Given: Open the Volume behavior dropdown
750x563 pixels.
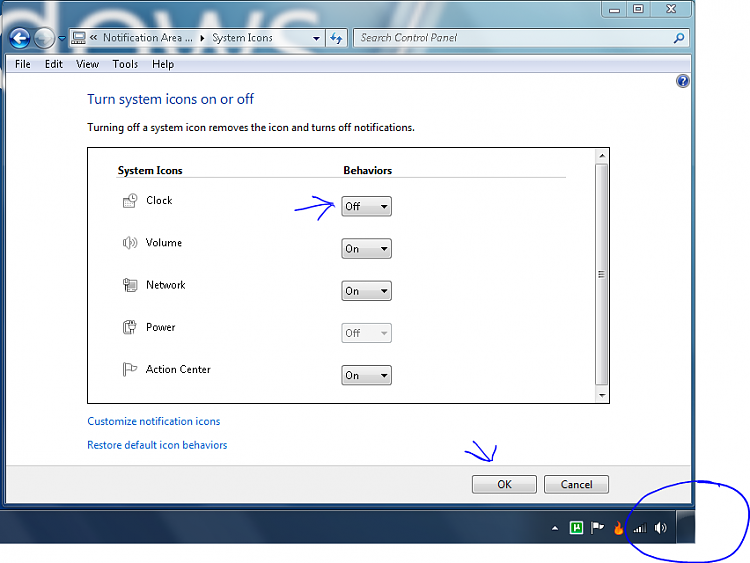Looking at the screenshot, I should [x=366, y=249].
